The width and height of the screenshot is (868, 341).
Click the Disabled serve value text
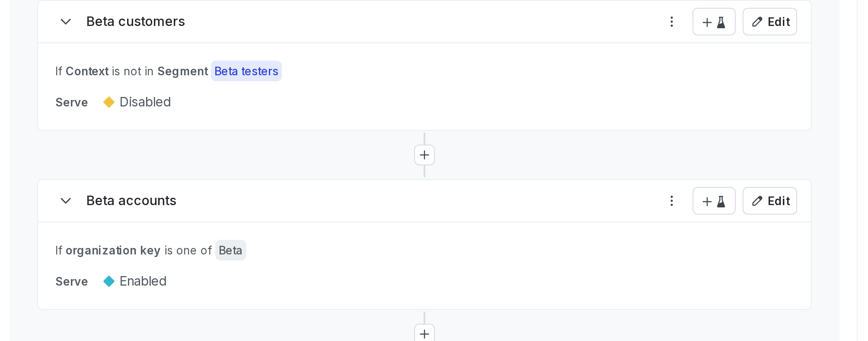[145, 102]
